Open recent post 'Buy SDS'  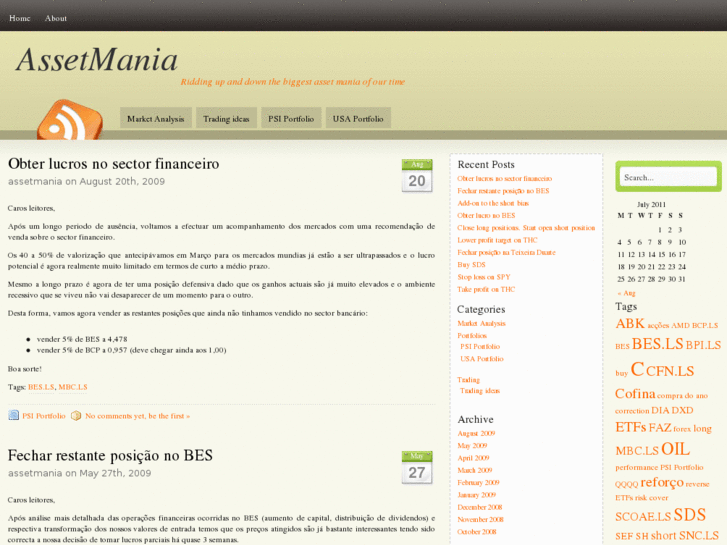pos(471,264)
